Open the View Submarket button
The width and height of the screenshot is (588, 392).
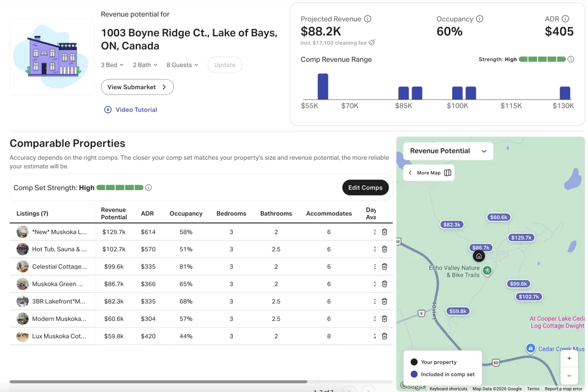(137, 87)
